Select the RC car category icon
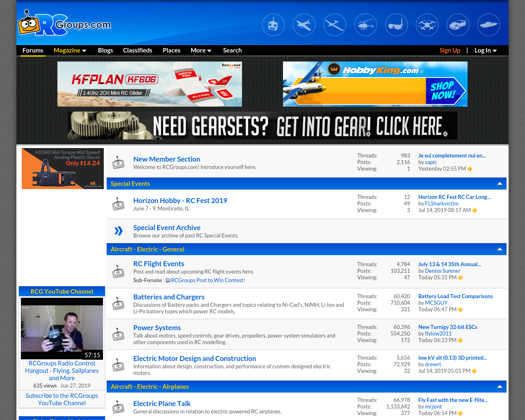The height and width of the screenshot is (420, 525). (x=458, y=25)
